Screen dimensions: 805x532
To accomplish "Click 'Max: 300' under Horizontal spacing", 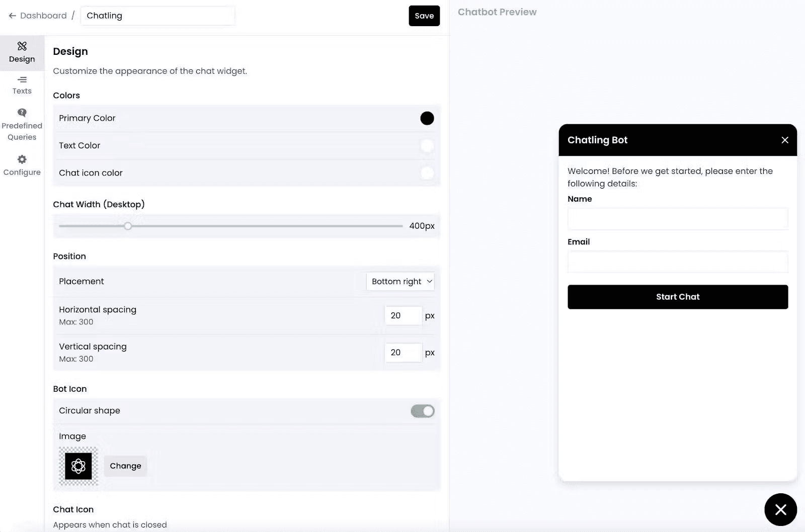I will [x=76, y=322].
